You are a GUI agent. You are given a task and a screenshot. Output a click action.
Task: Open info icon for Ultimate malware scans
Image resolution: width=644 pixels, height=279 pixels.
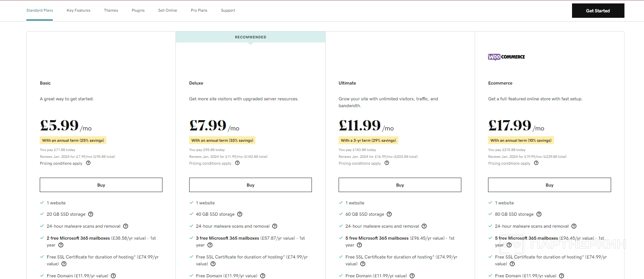point(424,226)
